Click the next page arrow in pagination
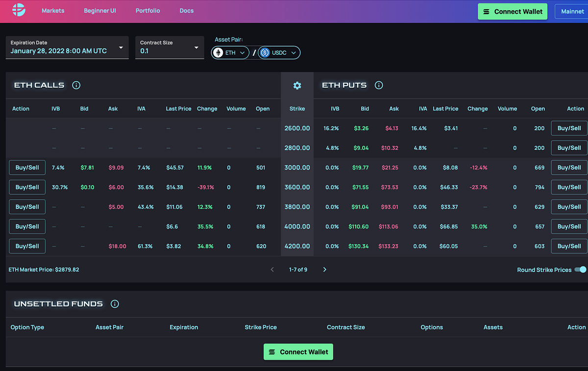588x371 pixels. point(324,269)
